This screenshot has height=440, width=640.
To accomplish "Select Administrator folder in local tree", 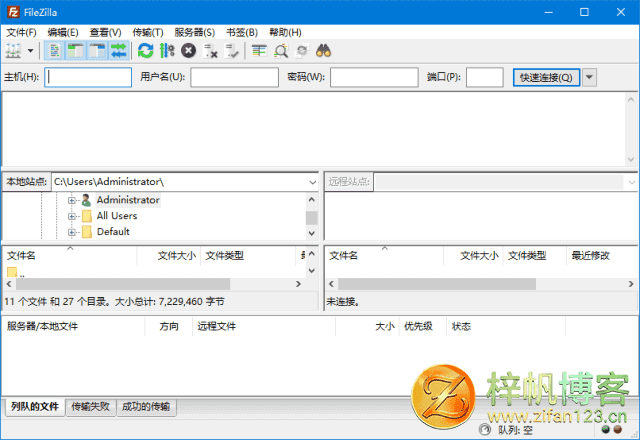I will [128, 200].
